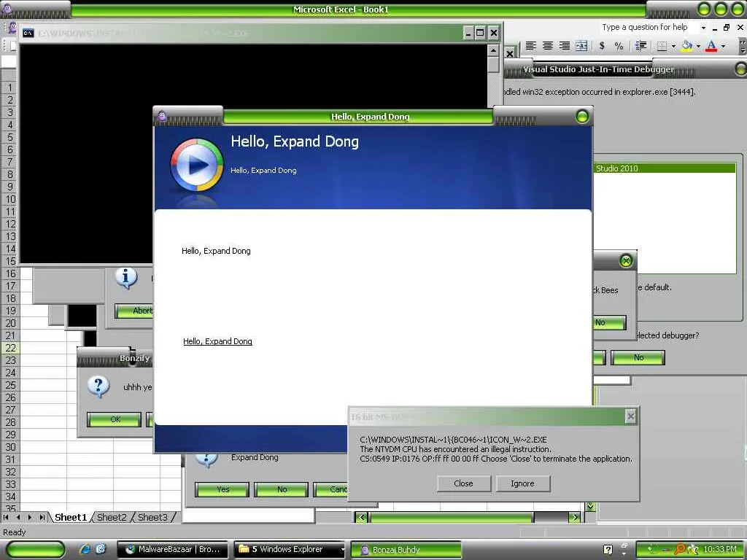Click No in the Expand Dong message box
Viewport: 747px width, 560px height.
(x=282, y=489)
